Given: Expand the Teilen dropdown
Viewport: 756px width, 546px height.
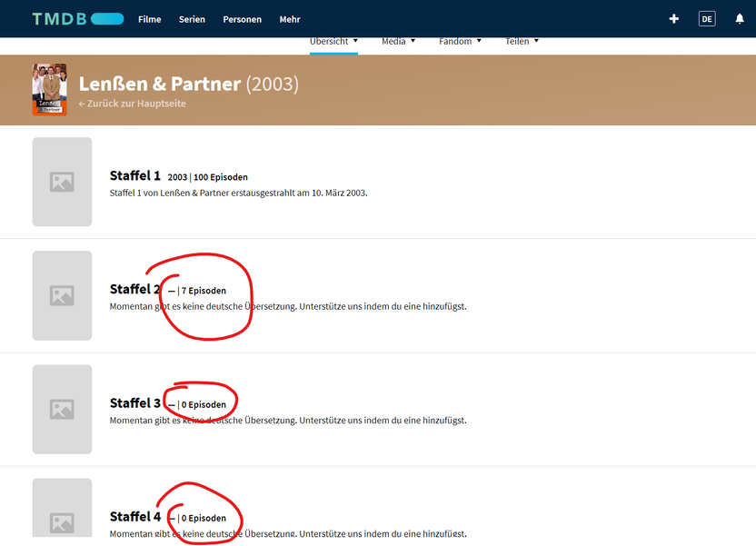Looking at the screenshot, I should point(522,42).
